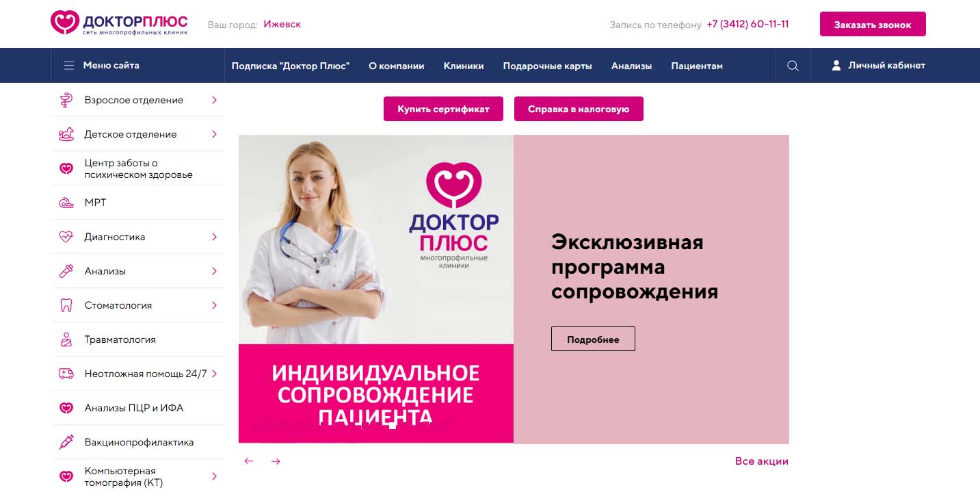Screen dimensions: 980x490
Task: Click the МРТ scanner icon
Action: pos(66,203)
